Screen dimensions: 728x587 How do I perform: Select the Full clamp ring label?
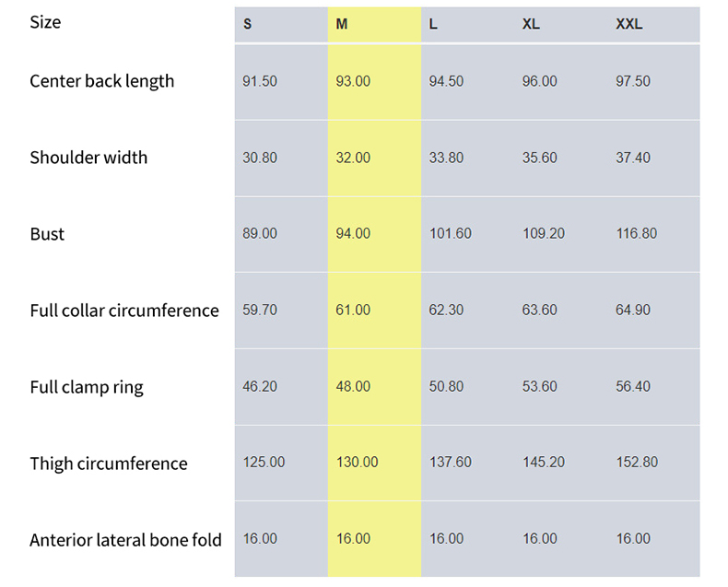(x=87, y=387)
